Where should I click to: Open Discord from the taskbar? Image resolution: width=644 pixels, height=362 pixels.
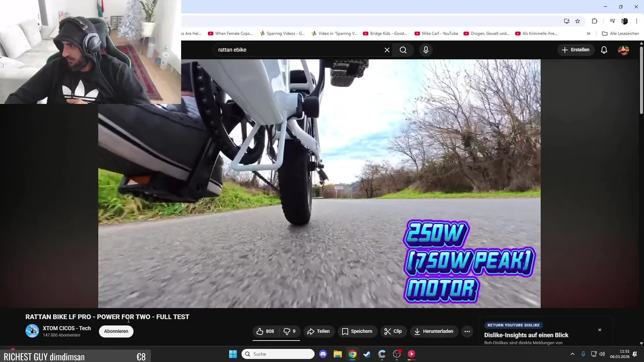[323, 354]
